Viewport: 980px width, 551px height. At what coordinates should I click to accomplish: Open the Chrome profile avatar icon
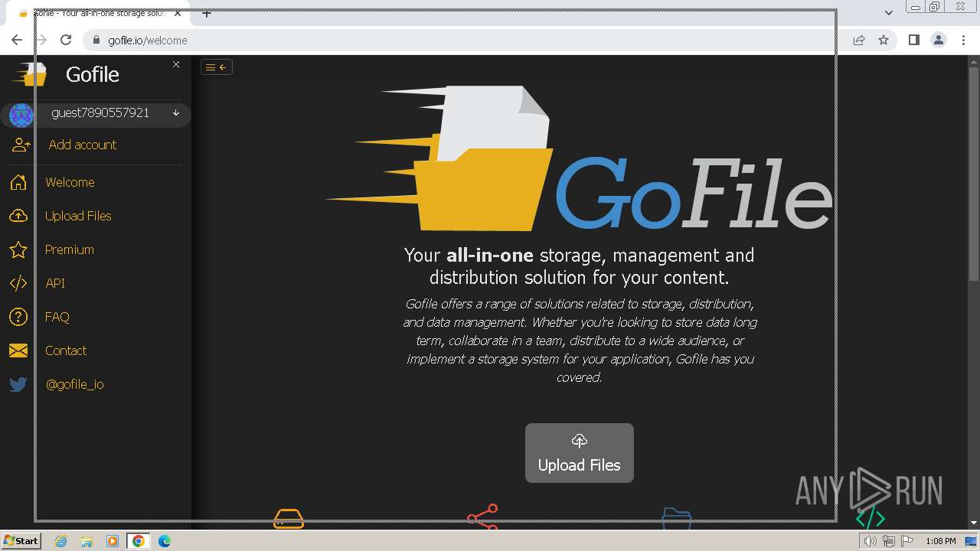pos(939,40)
